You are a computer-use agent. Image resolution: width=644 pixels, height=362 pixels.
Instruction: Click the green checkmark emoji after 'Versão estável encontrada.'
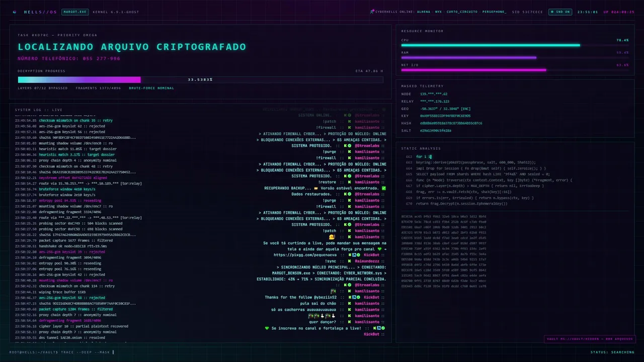(384, 188)
